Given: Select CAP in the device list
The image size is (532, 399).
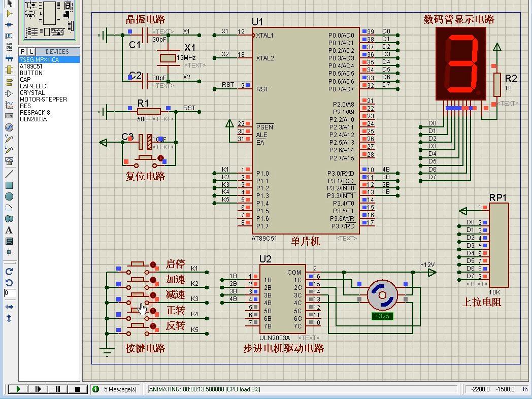Looking at the screenshot, I should click(x=49, y=79).
